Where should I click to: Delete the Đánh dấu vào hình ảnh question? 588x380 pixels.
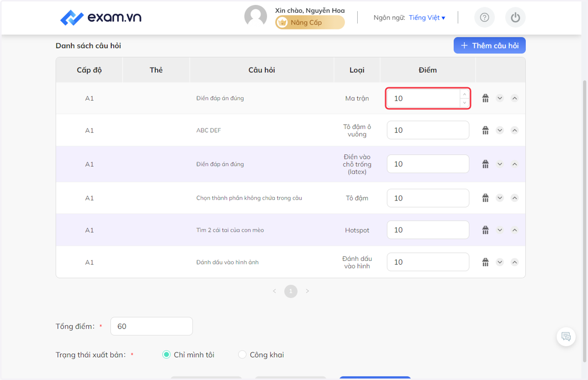(485, 262)
